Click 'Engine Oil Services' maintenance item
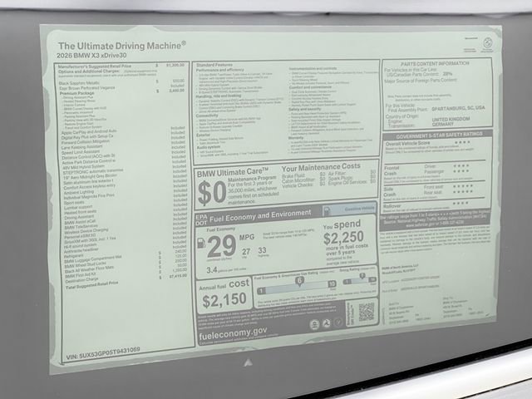This screenshot has width=532, height=399. click(347, 182)
